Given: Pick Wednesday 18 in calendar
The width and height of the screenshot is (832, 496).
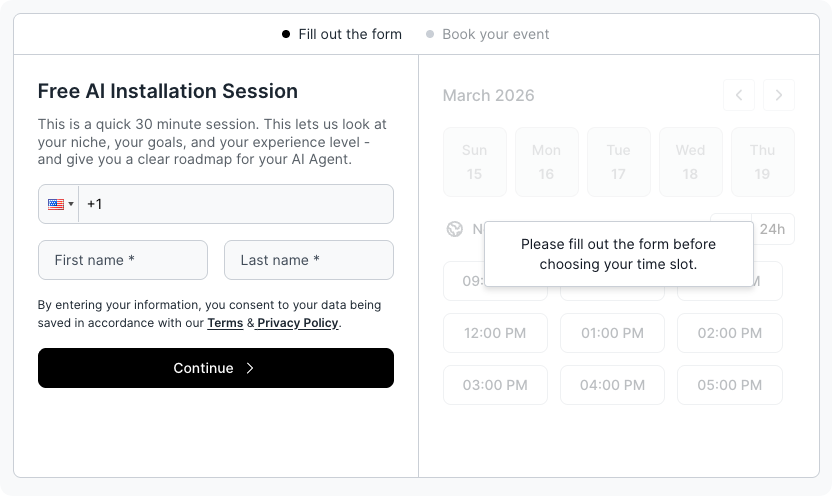Looking at the screenshot, I should click(x=690, y=162).
